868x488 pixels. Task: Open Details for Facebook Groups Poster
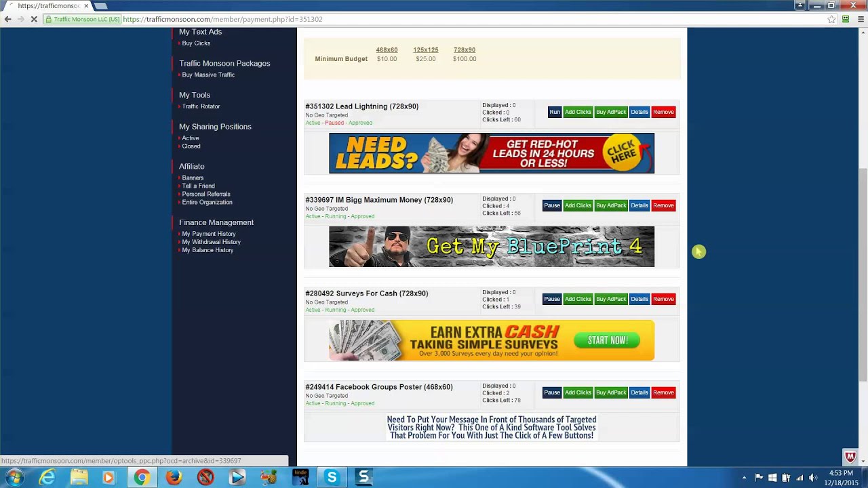pos(639,392)
